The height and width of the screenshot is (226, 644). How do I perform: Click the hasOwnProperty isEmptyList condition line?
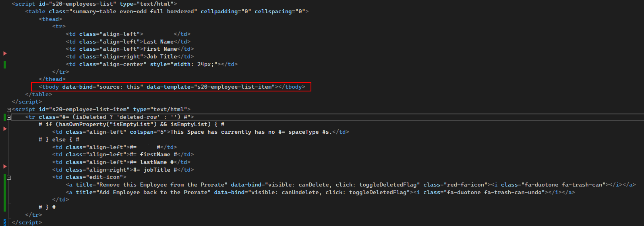click(131, 124)
